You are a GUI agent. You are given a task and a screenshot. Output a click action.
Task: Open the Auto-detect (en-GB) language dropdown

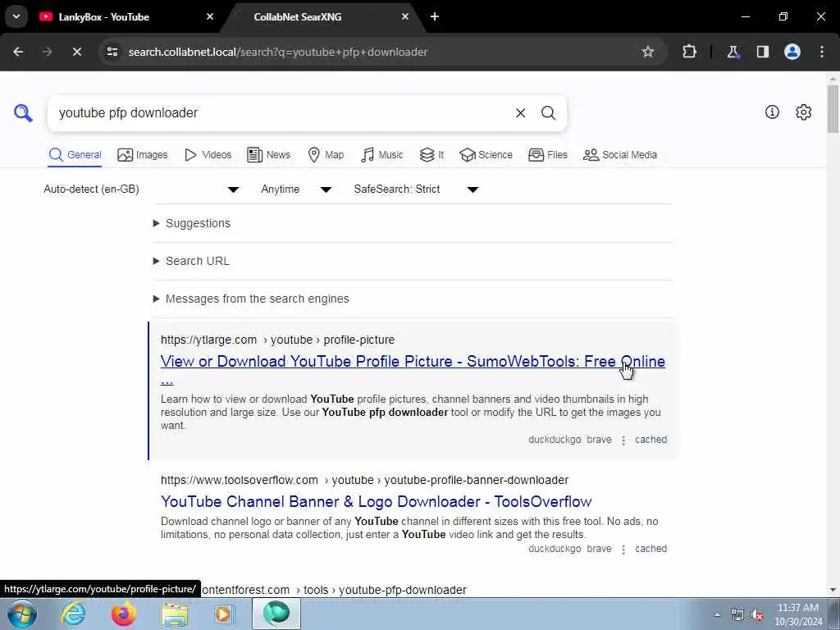pyautogui.click(x=141, y=189)
